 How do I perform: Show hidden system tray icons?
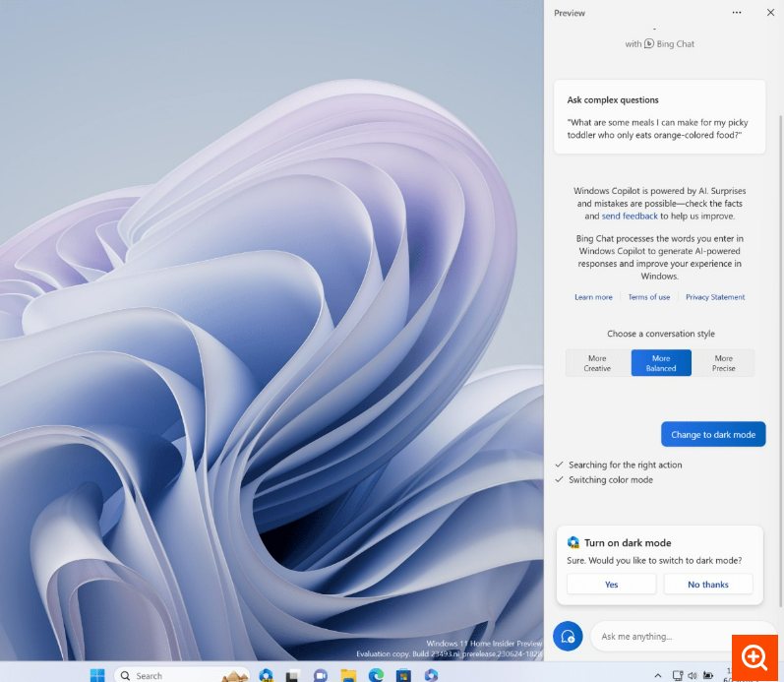pyautogui.click(x=658, y=675)
